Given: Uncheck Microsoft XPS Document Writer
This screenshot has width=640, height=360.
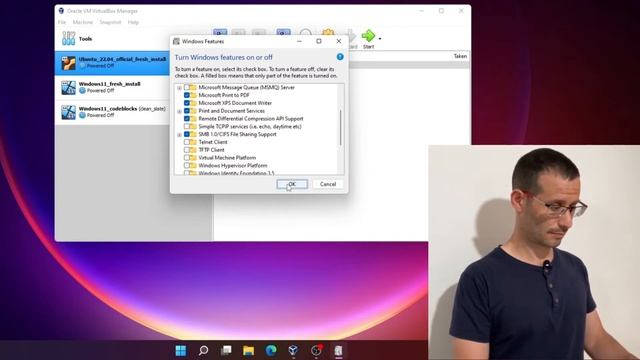Looking at the screenshot, I should pyautogui.click(x=187, y=103).
